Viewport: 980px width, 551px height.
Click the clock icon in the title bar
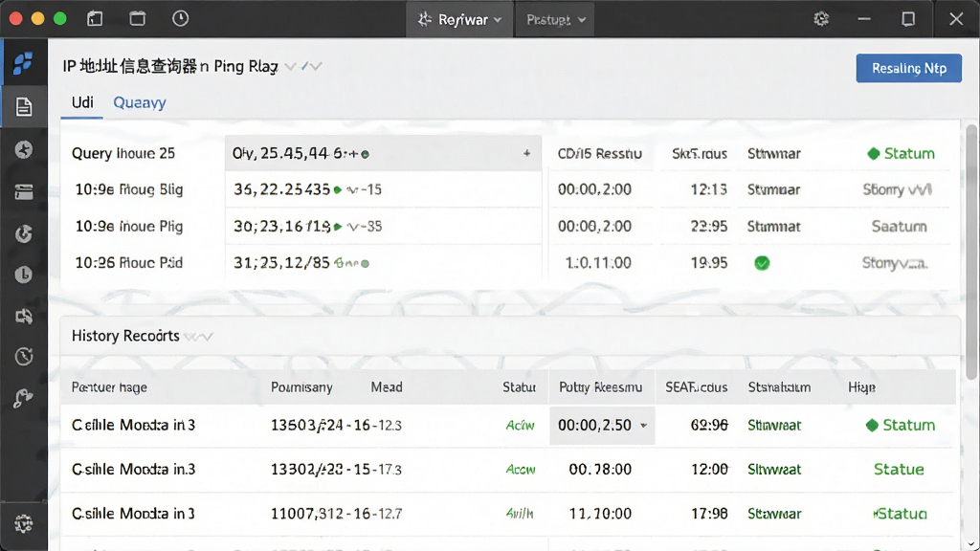click(x=181, y=19)
